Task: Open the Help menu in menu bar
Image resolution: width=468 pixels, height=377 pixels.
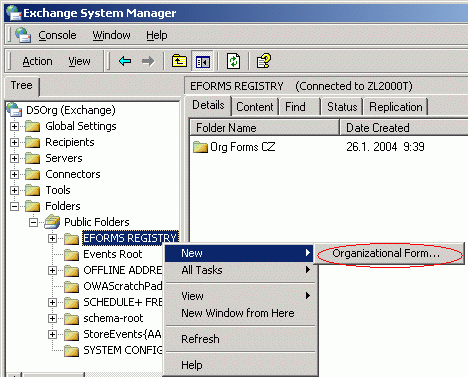Action: click(x=157, y=35)
